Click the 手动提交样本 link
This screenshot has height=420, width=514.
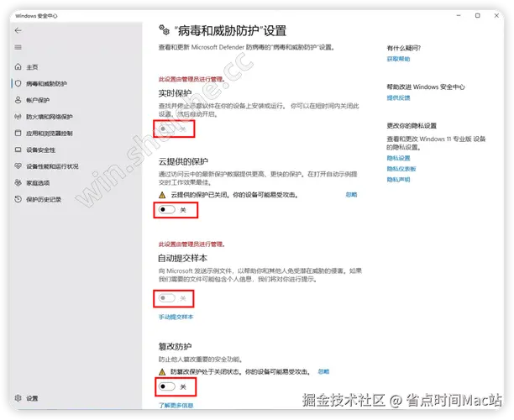point(176,317)
